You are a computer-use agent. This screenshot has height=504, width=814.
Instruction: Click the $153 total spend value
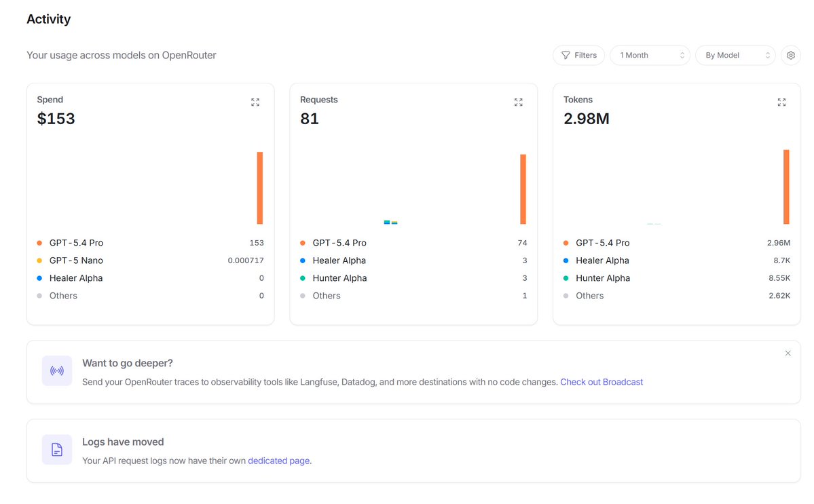(56, 119)
